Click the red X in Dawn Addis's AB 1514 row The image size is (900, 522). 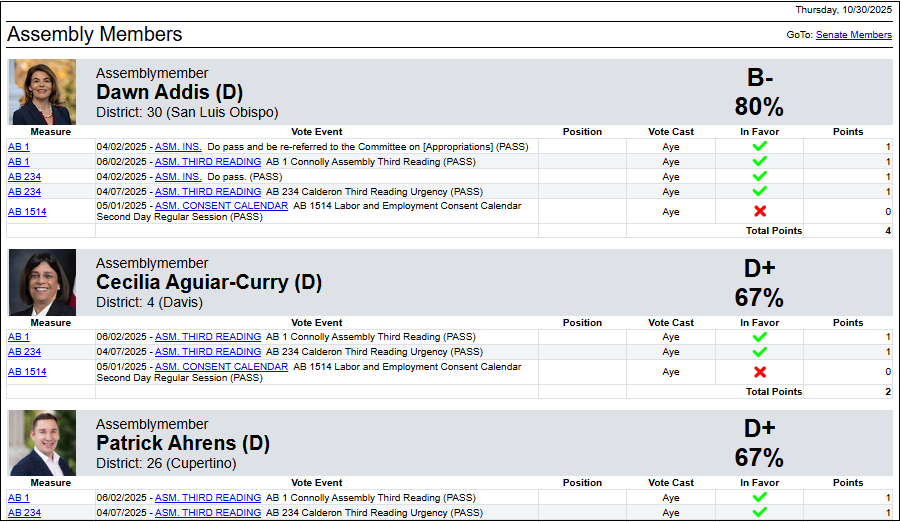point(760,211)
